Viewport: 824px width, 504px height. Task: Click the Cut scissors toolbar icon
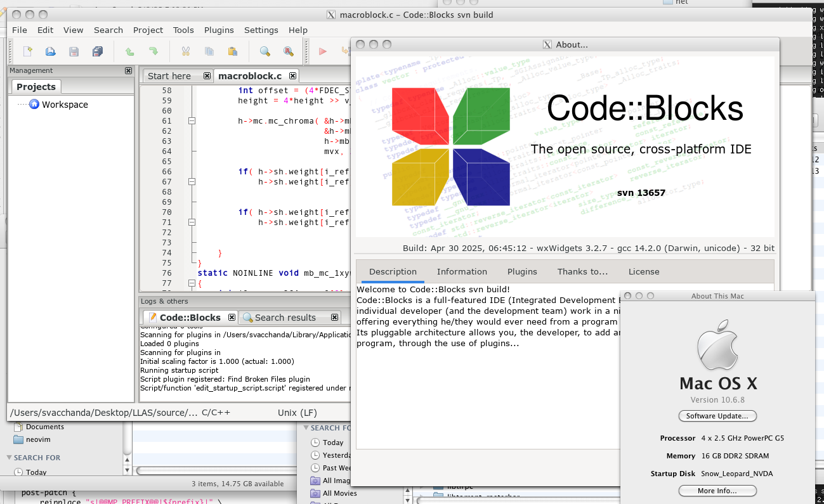pos(186,51)
